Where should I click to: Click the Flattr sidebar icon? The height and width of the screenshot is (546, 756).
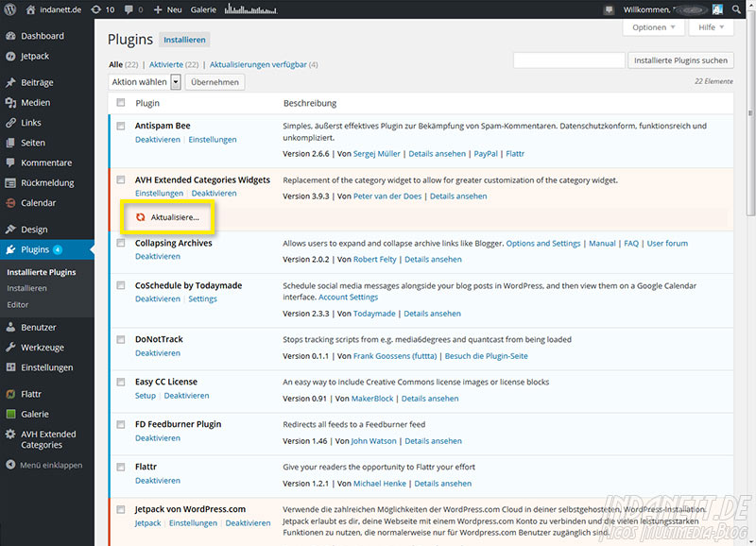10,394
